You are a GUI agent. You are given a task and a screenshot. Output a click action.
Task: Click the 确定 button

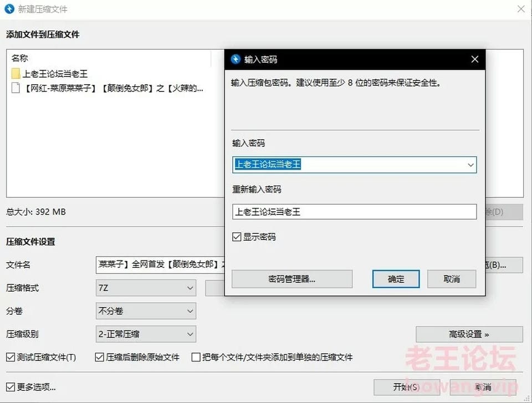[x=396, y=279]
